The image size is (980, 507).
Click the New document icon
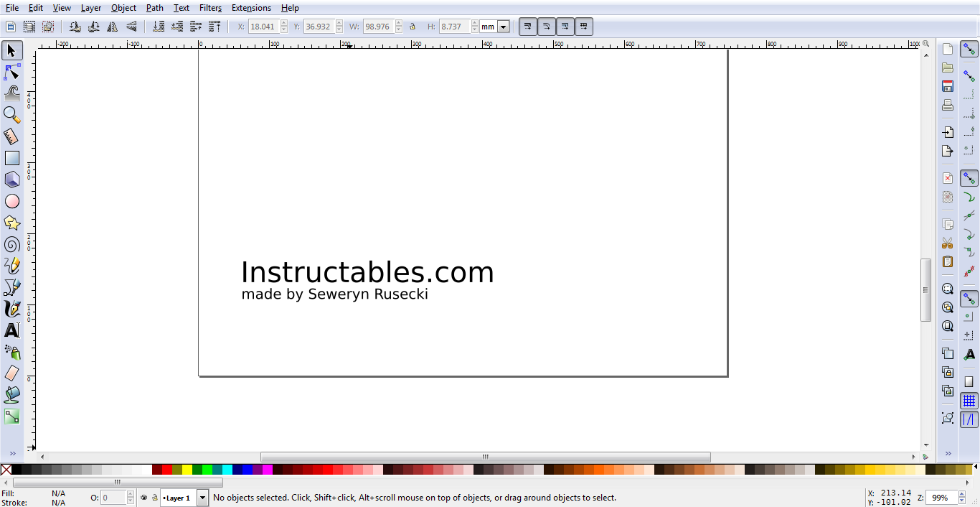click(948, 49)
